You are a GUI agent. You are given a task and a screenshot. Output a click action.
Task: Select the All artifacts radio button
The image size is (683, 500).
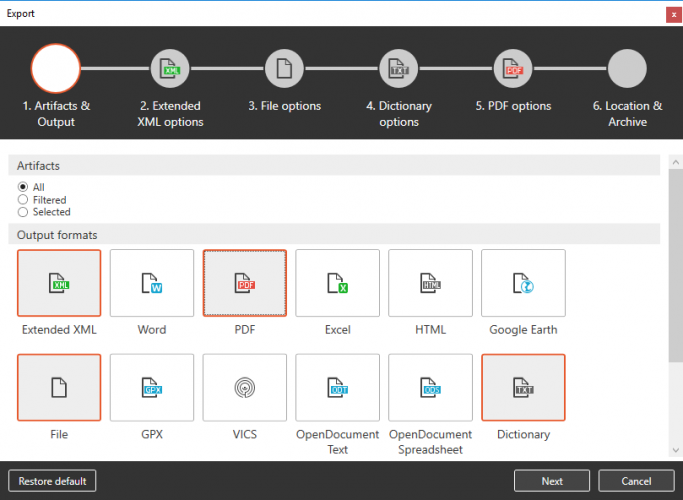point(23,187)
